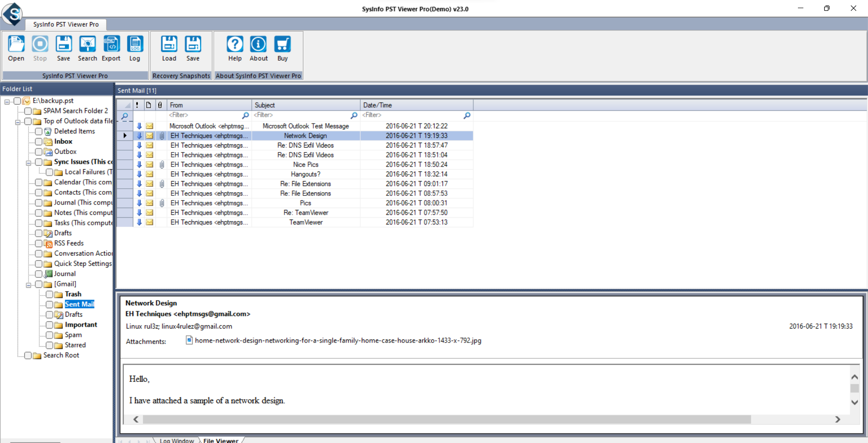Image resolution: width=868 pixels, height=443 pixels.
Task: Click the Stop toolbar icon
Action: (x=40, y=44)
